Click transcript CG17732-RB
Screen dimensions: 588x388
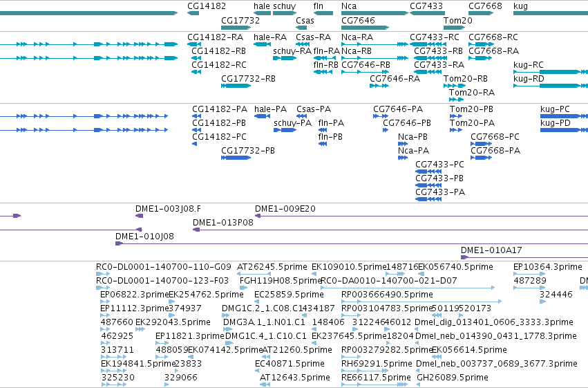point(248,79)
